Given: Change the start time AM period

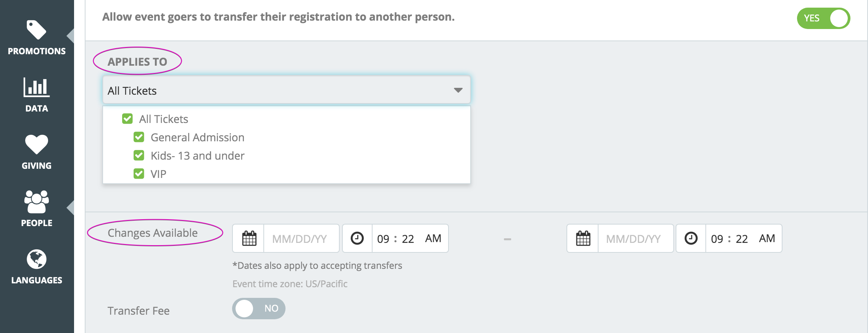Looking at the screenshot, I should (x=433, y=239).
